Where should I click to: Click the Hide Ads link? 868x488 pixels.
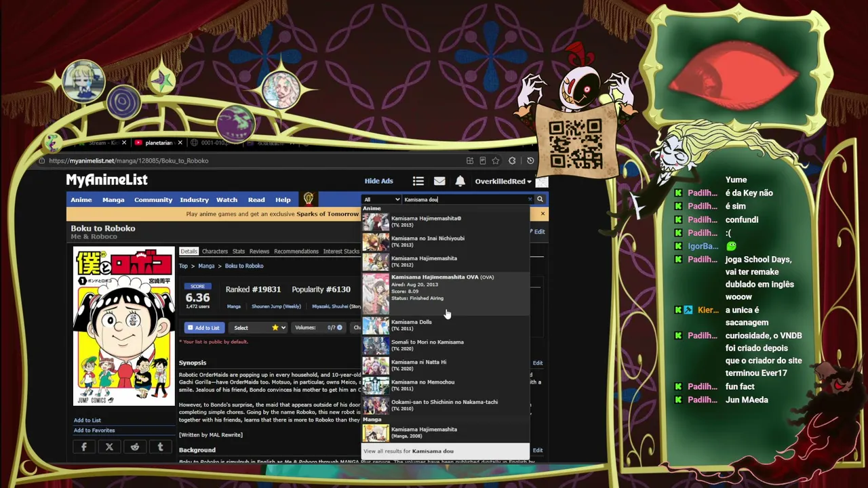379,181
